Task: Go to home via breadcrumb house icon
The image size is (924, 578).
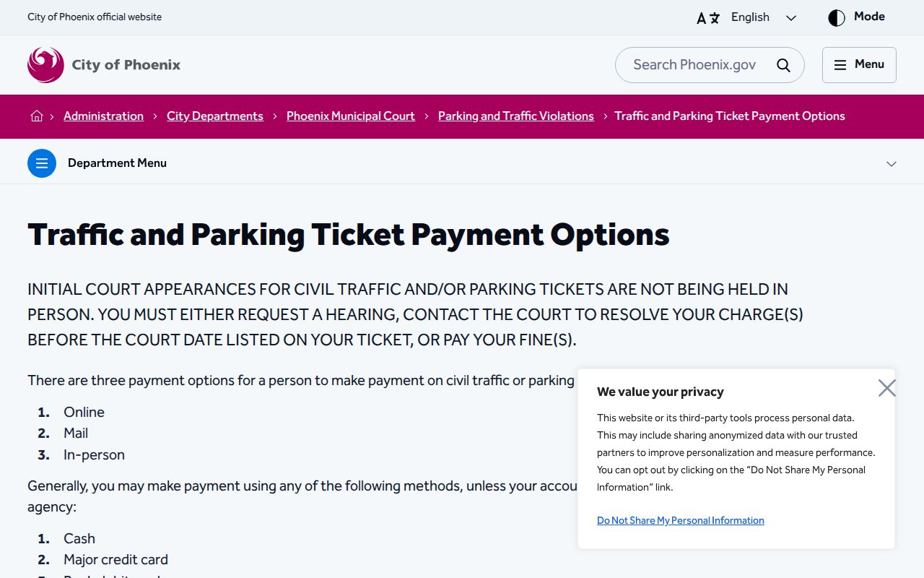Action: click(37, 116)
